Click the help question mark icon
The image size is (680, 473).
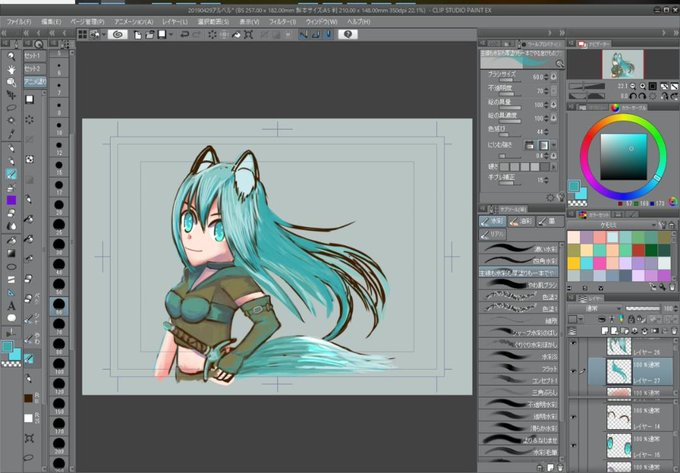click(x=348, y=35)
